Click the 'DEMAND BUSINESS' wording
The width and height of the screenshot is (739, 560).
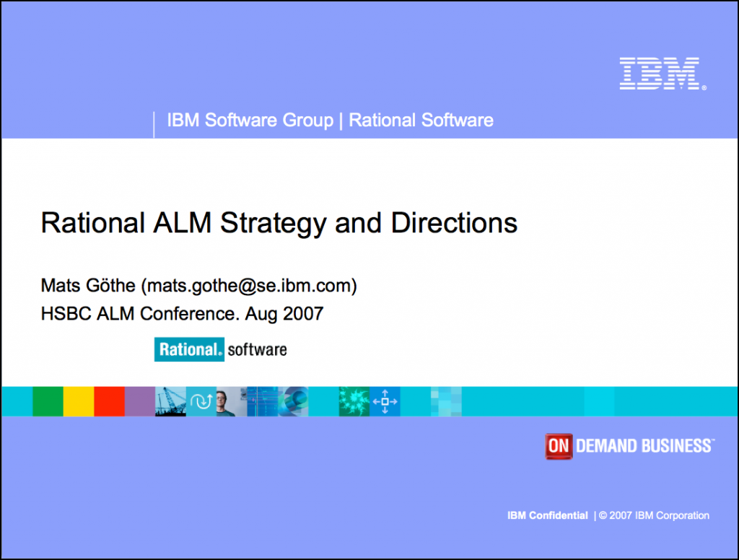644,446
